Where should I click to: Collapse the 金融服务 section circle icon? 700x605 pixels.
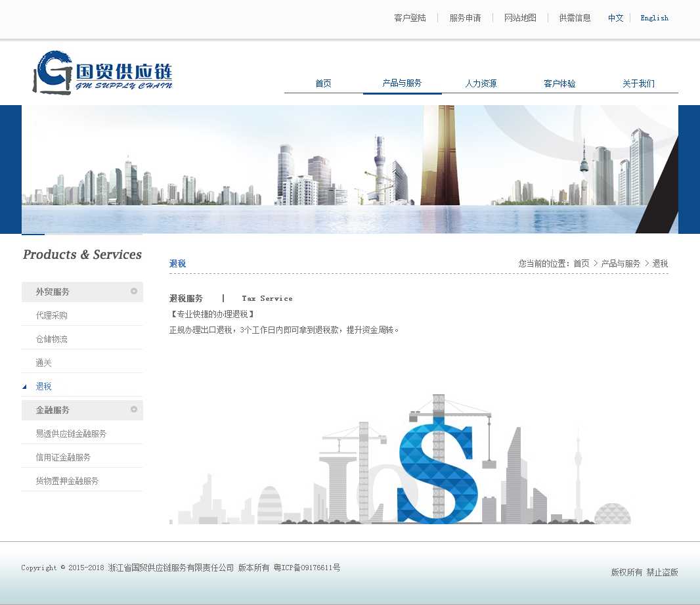pos(134,409)
